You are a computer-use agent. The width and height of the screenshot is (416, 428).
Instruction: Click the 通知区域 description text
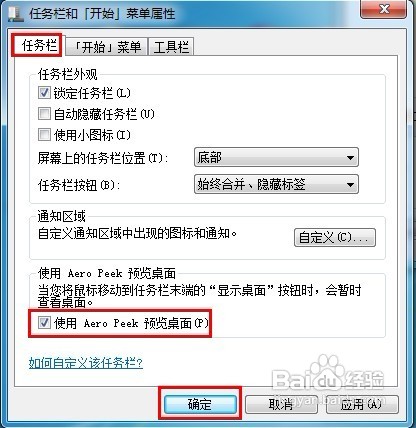coord(137,233)
